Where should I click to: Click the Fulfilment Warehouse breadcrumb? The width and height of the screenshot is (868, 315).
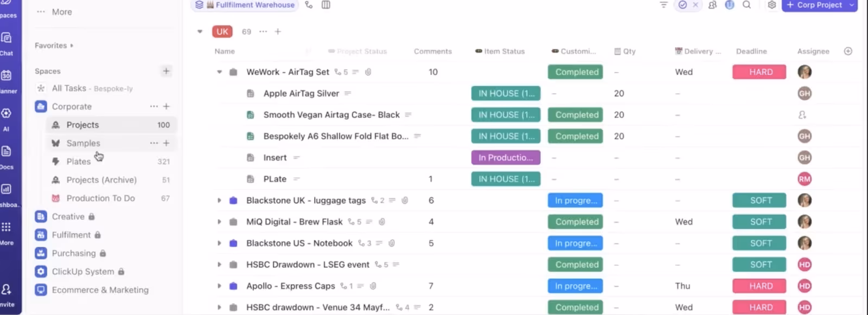(245, 5)
